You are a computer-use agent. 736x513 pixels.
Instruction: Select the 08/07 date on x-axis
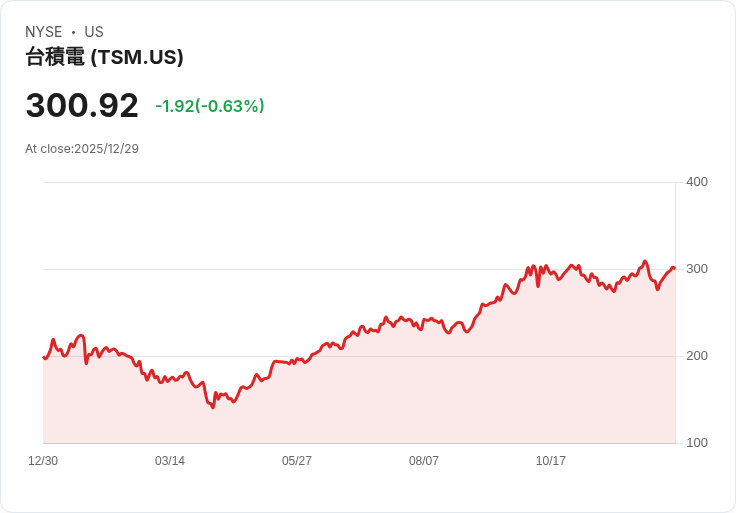[x=424, y=461]
